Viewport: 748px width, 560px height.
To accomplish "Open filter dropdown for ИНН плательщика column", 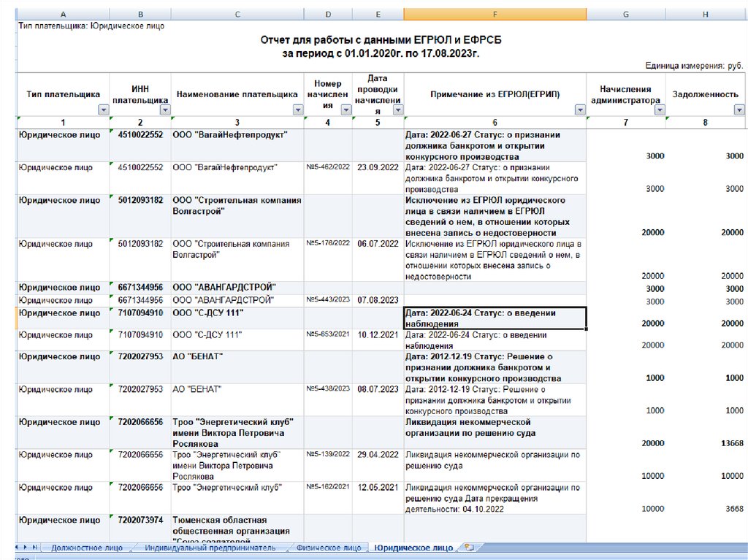I will pos(165,110).
